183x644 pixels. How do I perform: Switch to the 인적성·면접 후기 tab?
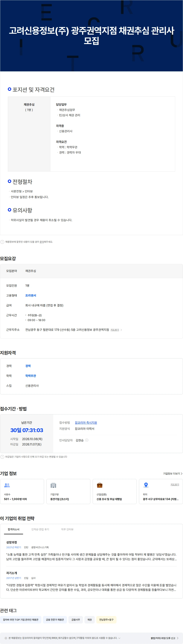pos(40,529)
